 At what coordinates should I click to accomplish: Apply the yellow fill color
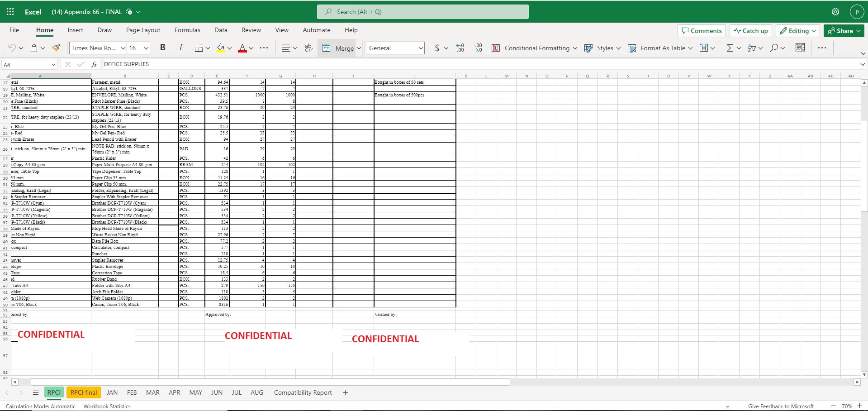point(221,48)
